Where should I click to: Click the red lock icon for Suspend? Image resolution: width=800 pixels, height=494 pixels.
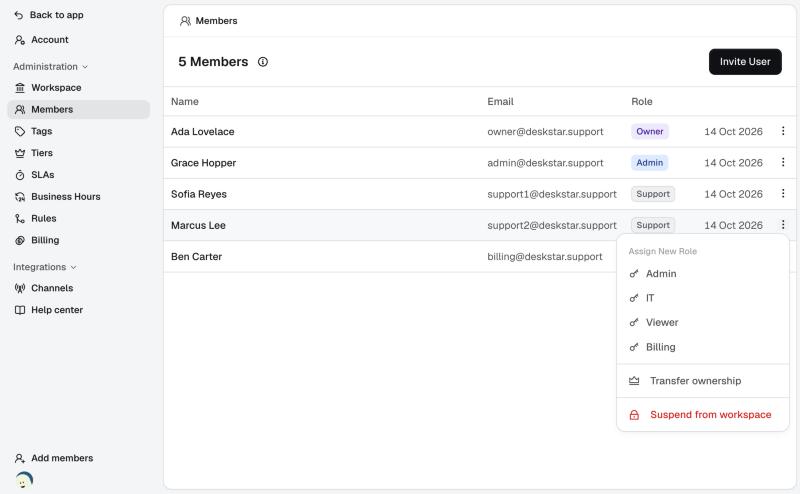[x=634, y=415]
